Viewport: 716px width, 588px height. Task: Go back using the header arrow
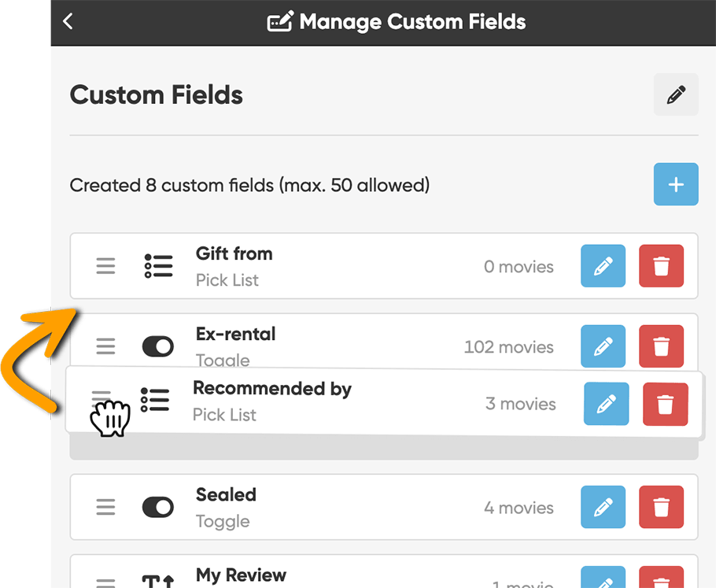point(68,21)
